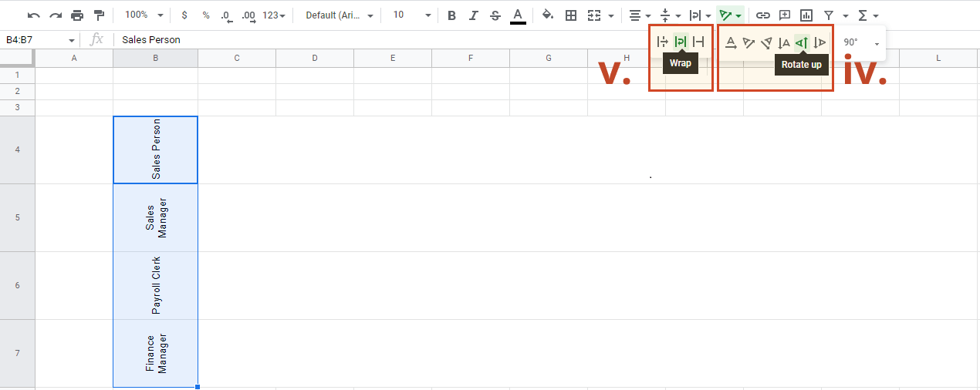
Task: Insert a link with chain icon
Action: [762, 15]
